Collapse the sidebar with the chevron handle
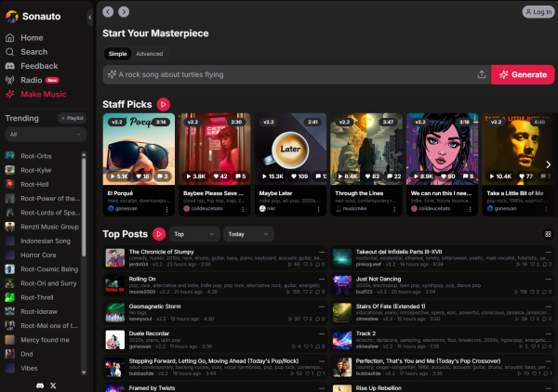Screen dimensions: 558x392 (90, 17)
